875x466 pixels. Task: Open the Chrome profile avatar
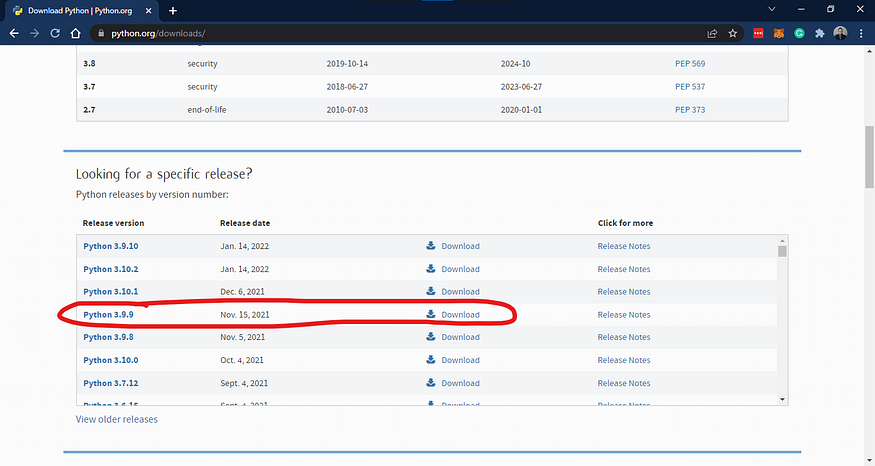click(x=840, y=33)
